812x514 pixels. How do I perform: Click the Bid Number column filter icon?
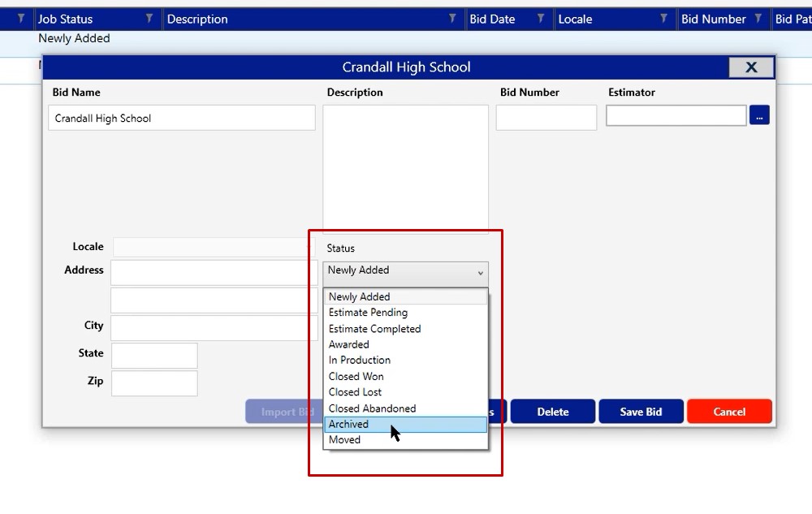coord(758,19)
